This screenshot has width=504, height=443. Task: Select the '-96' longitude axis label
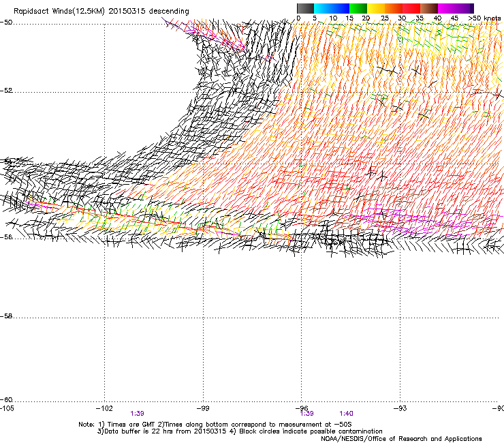click(x=302, y=408)
